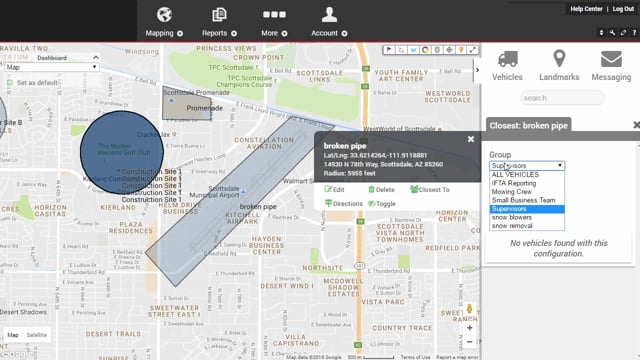Click the broken pipe map label

258,207
